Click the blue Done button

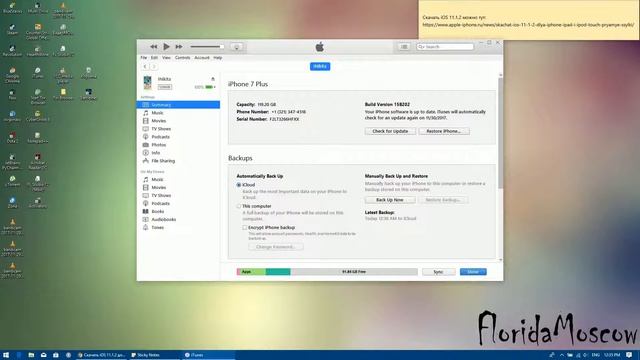(x=473, y=272)
